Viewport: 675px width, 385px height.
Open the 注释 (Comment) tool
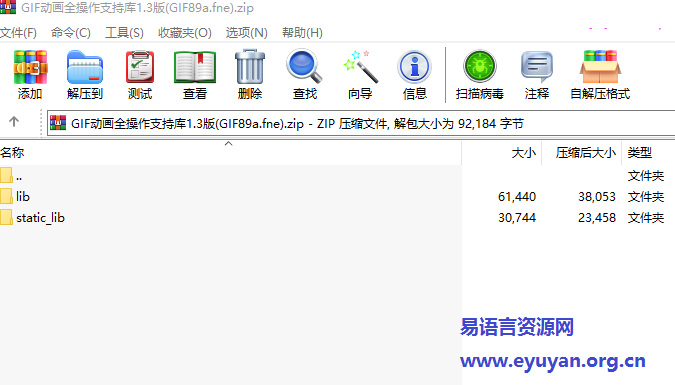[x=536, y=67]
